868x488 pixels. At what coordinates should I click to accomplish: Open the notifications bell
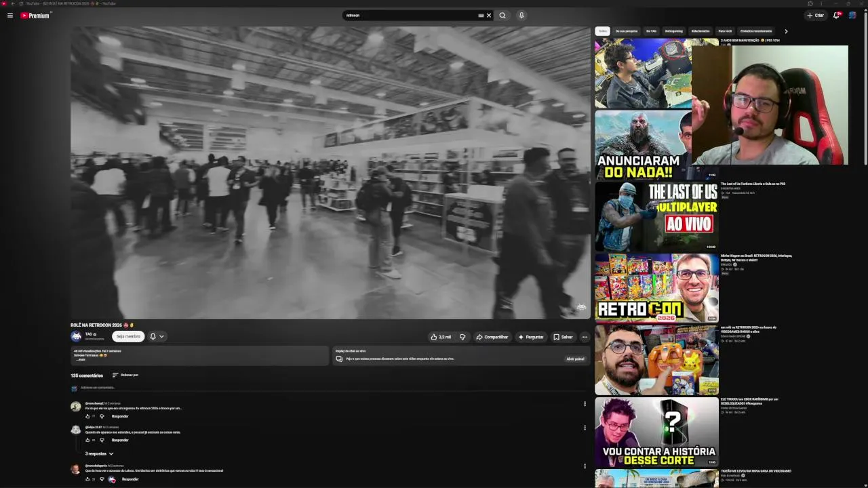(x=837, y=16)
